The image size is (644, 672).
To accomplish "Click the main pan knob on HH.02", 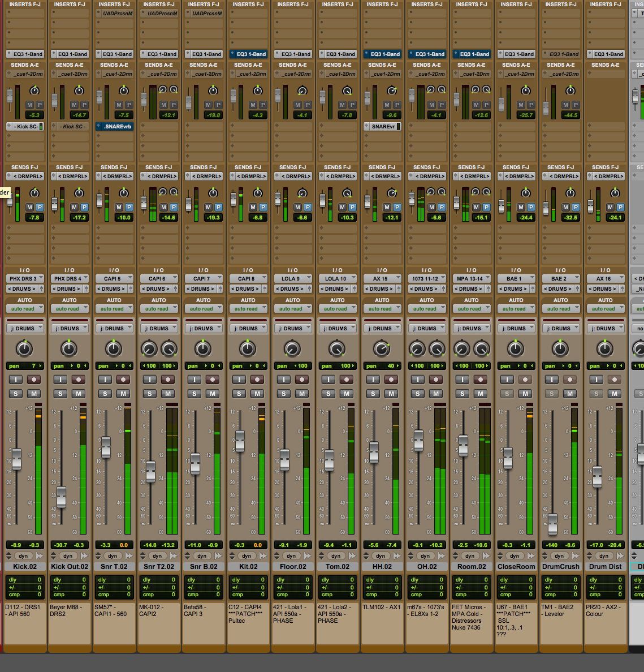I will tap(382, 349).
